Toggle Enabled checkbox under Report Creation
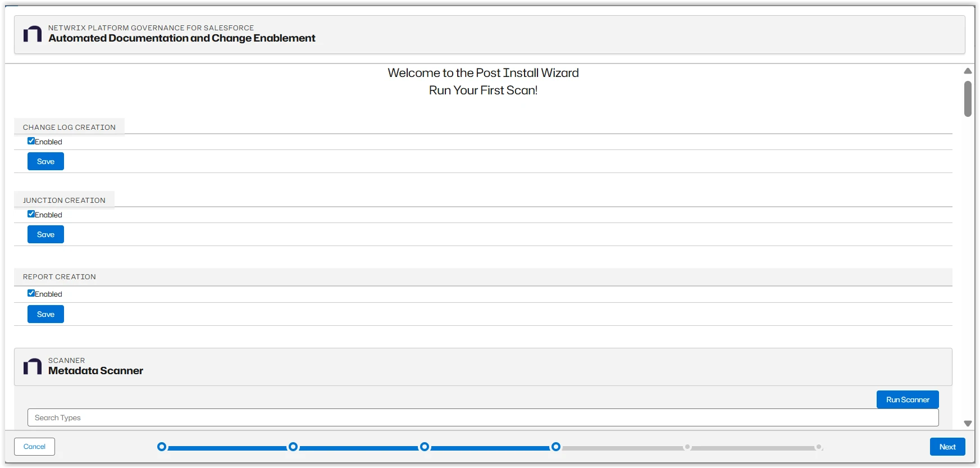The height and width of the screenshot is (468, 980). click(31, 293)
